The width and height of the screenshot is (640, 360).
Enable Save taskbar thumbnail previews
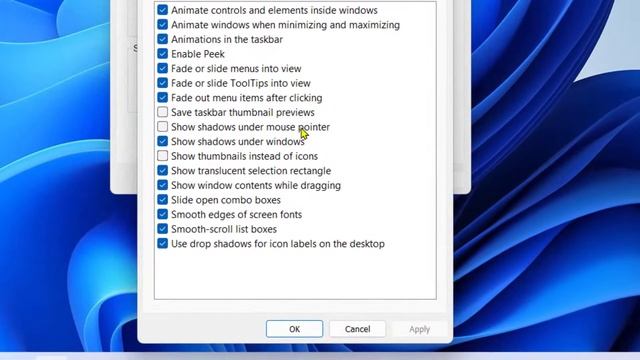(x=162, y=112)
